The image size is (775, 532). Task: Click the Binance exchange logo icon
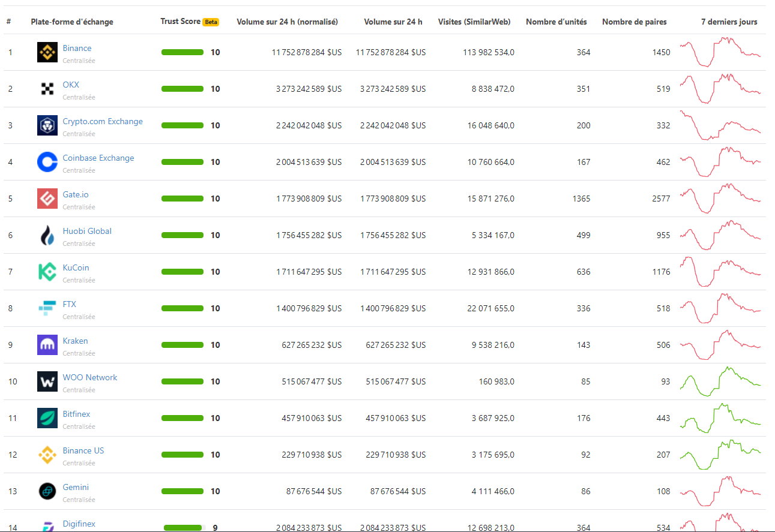click(47, 53)
